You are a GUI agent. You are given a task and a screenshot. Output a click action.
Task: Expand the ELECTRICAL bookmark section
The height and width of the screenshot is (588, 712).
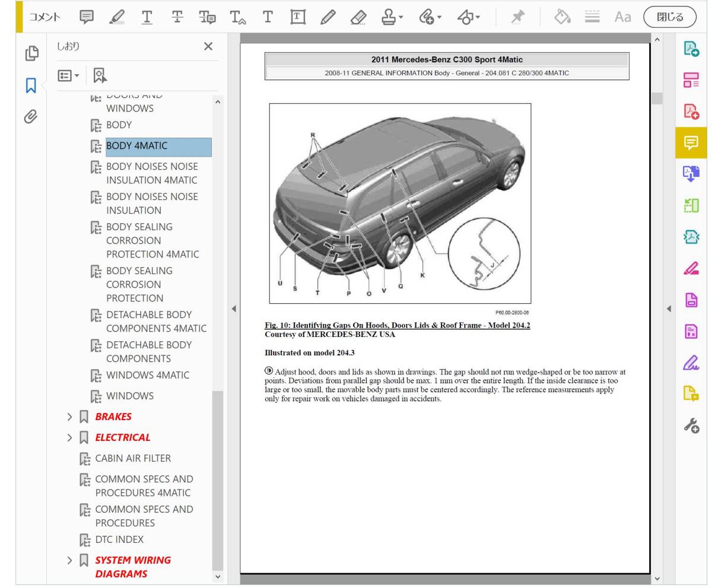coord(70,437)
